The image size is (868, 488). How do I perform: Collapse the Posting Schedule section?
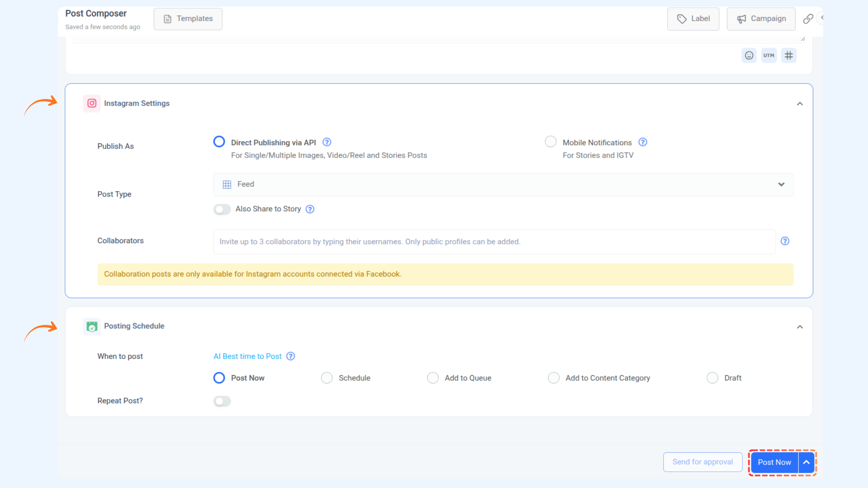[799, 327]
